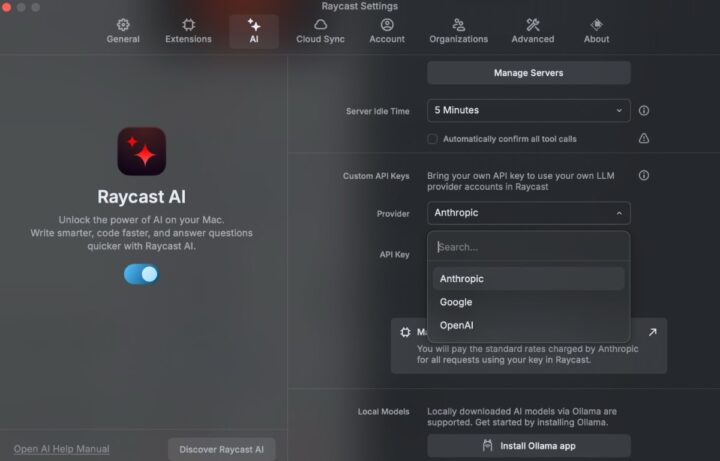This screenshot has height=461, width=720.
Task: Click the warning icon beside auto-confirm tool calls
Action: pyautogui.click(x=644, y=139)
